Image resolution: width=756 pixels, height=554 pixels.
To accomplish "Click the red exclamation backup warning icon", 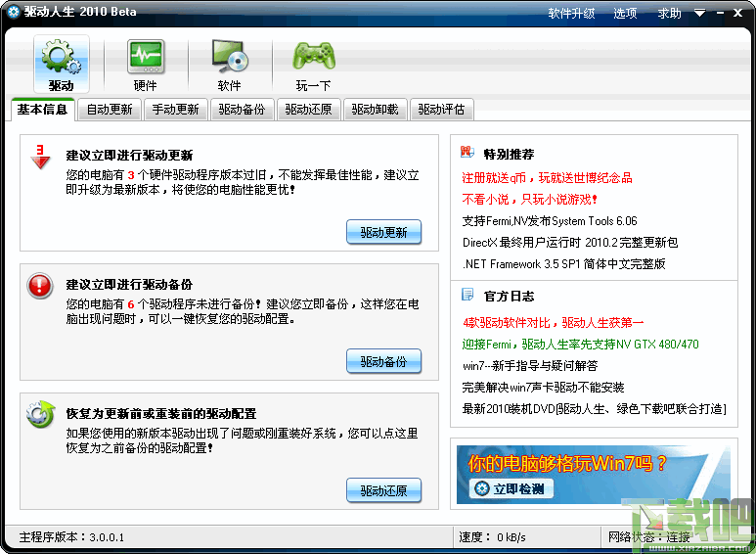I will [39, 286].
